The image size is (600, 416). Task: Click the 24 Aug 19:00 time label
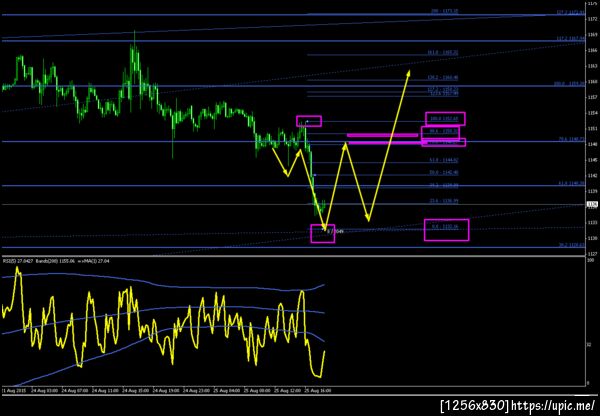(166, 391)
